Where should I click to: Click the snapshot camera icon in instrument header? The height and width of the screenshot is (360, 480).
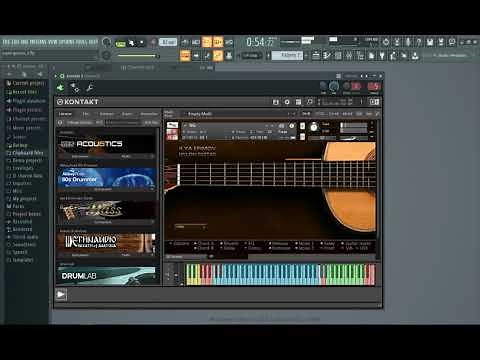pyautogui.click(x=281, y=126)
